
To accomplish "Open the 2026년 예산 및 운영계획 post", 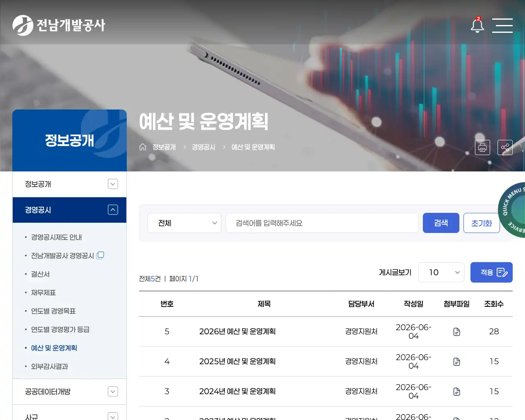I will 237,331.
